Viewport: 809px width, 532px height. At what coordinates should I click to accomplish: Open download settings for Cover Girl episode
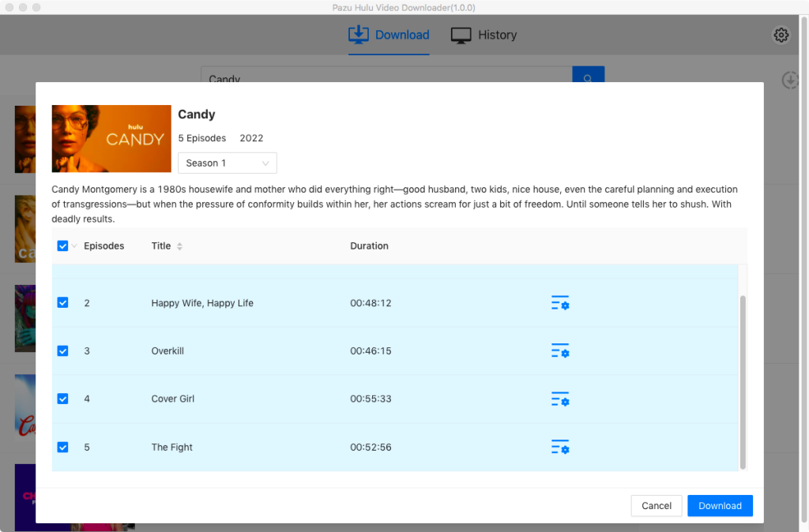[560, 399]
